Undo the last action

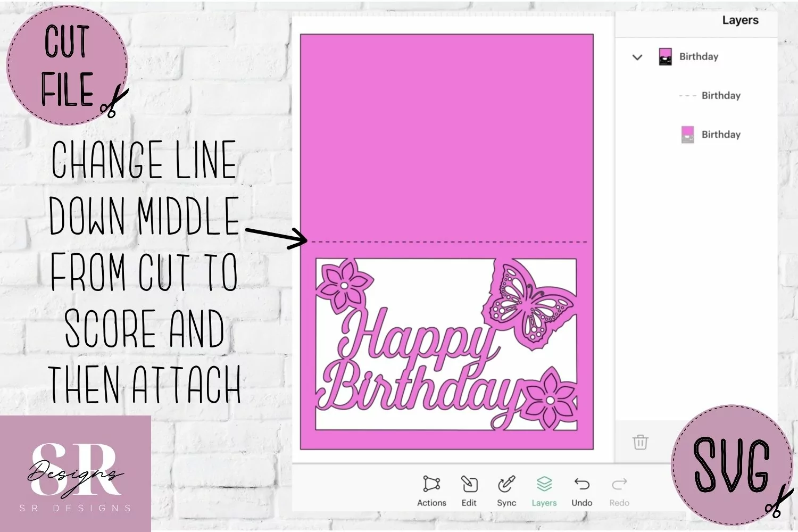tap(582, 491)
